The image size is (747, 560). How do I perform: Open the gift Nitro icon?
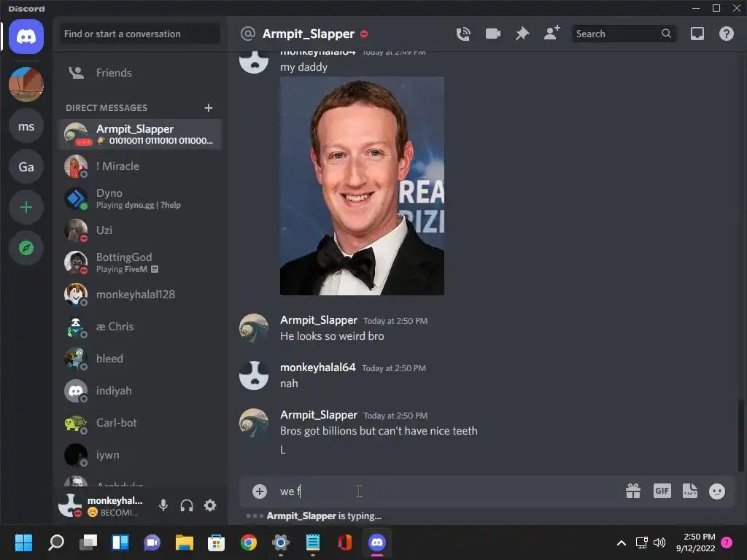[632, 491]
